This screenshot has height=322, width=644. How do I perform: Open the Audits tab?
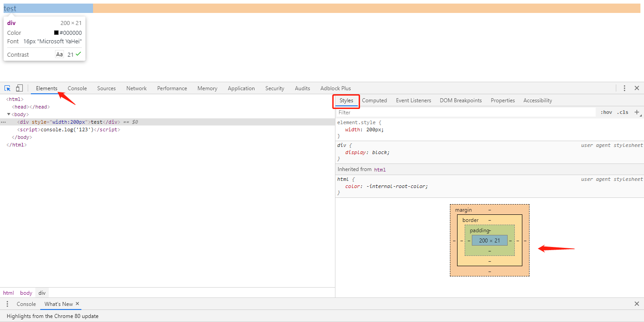(302, 88)
